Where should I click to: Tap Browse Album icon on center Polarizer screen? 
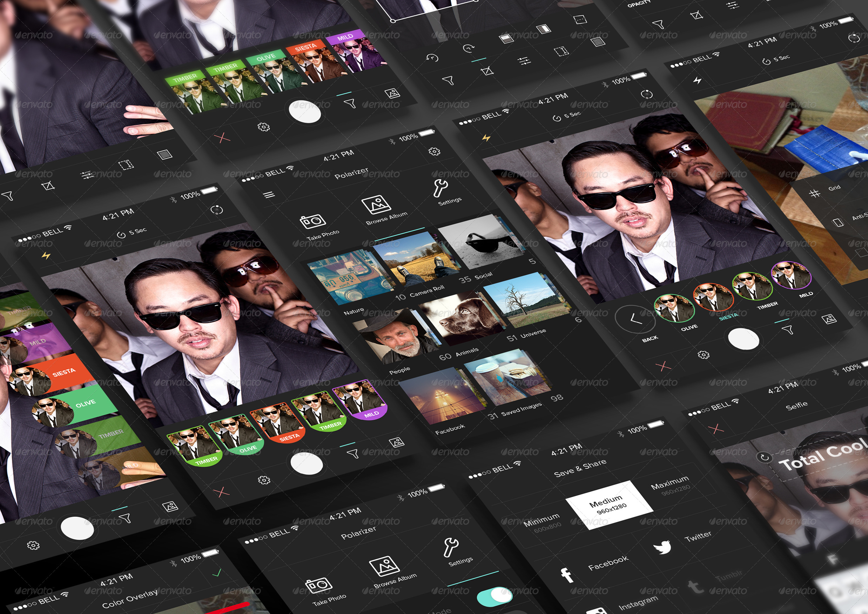pyautogui.click(x=376, y=205)
